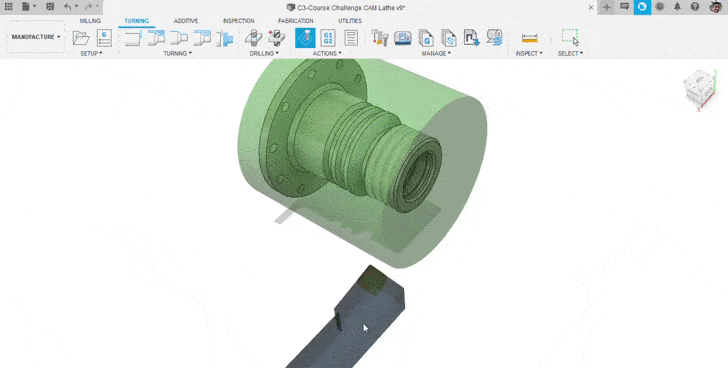Close the CAM Lathe v9 document tab
The width and height of the screenshot is (728, 368).
[591, 7]
